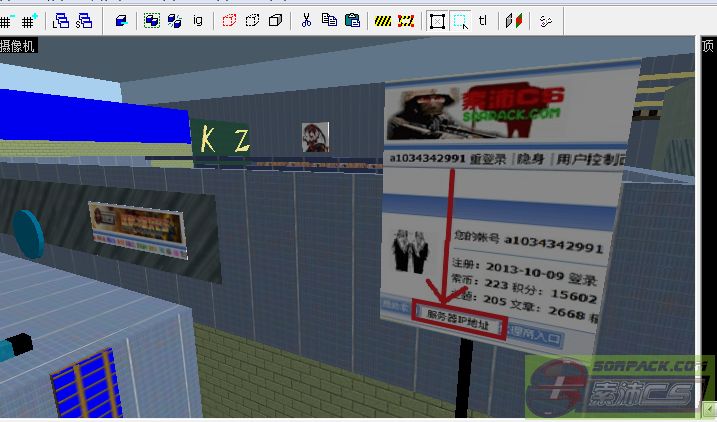Click the scissors Cut icon
The image size is (717, 422).
point(306,20)
